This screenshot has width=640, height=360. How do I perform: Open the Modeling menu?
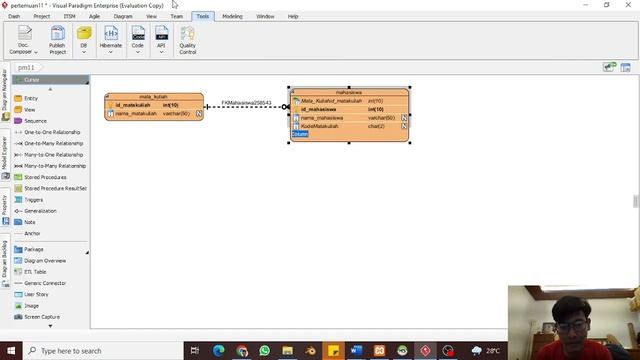tap(232, 16)
